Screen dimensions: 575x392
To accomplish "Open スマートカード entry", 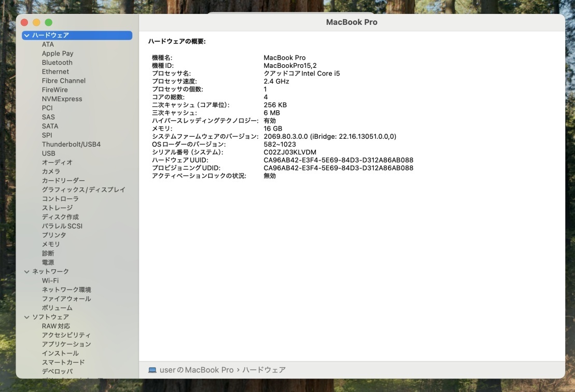I will (x=63, y=362).
